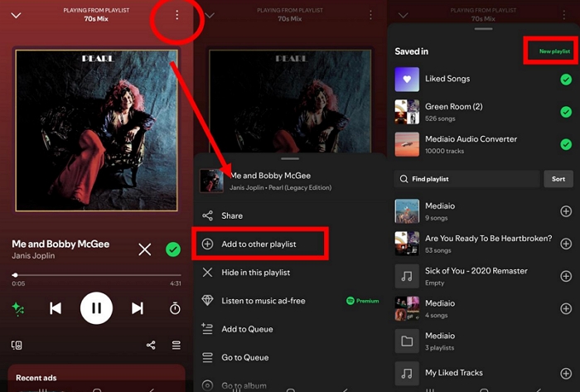Open the Mediaio folder with 3 playlists

coord(484,341)
